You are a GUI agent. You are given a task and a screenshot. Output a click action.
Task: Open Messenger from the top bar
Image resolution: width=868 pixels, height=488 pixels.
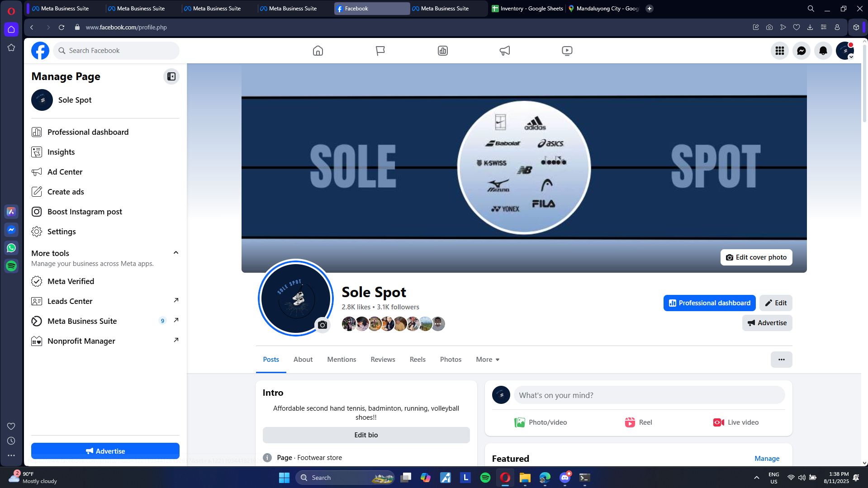802,51
